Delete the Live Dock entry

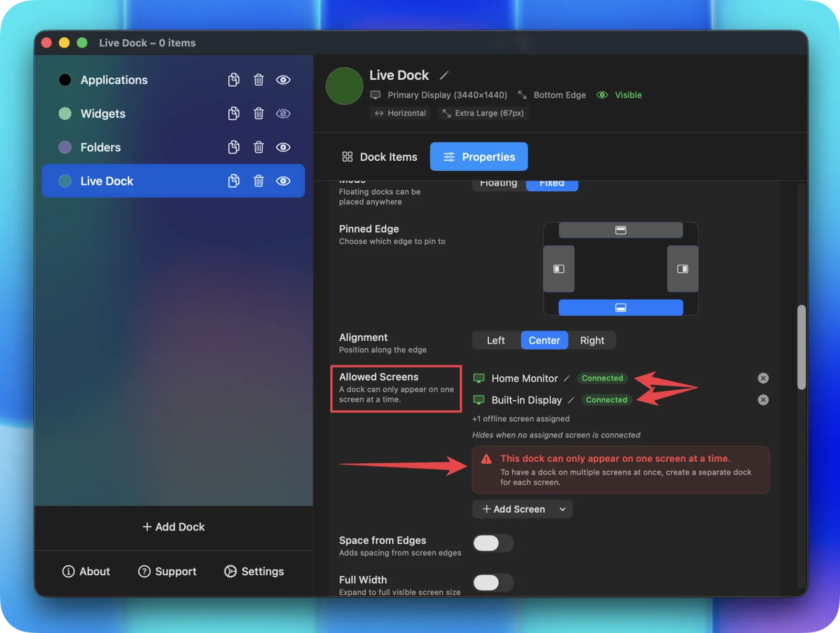click(259, 181)
